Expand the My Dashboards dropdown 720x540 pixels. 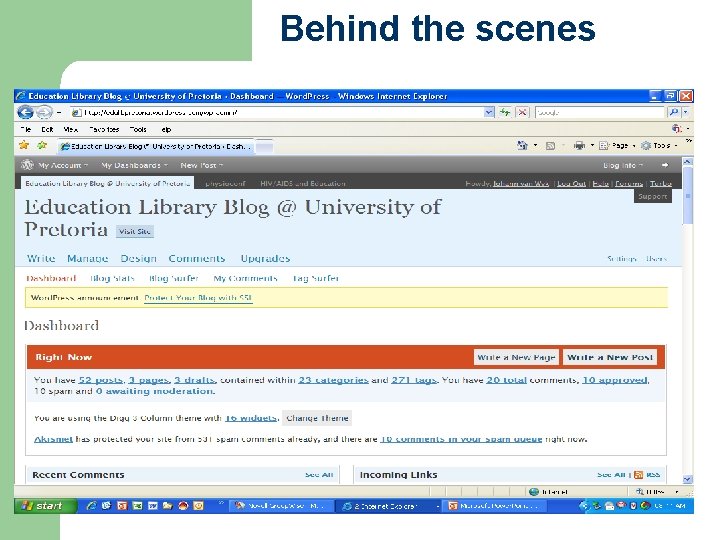(x=135, y=165)
